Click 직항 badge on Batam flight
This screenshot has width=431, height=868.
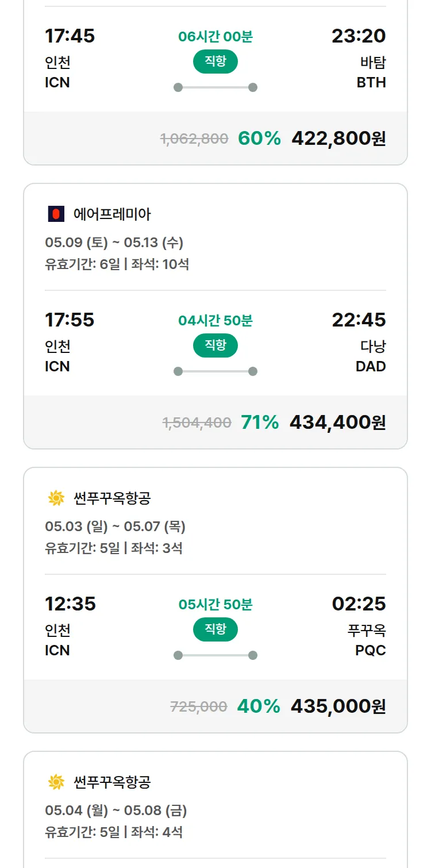(x=215, y=62)
